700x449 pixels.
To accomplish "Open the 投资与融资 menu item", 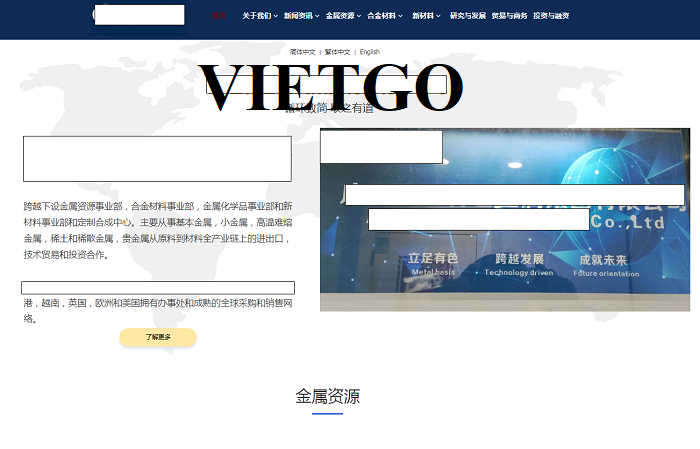I will pyautogui.click(x=551, y=16).
